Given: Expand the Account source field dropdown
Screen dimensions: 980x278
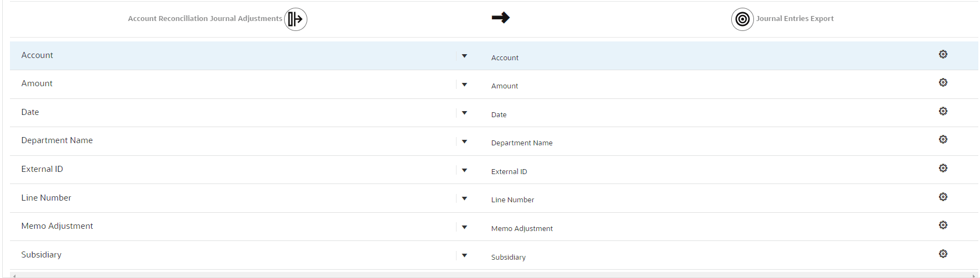Looking at the screenshot, I should click(464, 56).
